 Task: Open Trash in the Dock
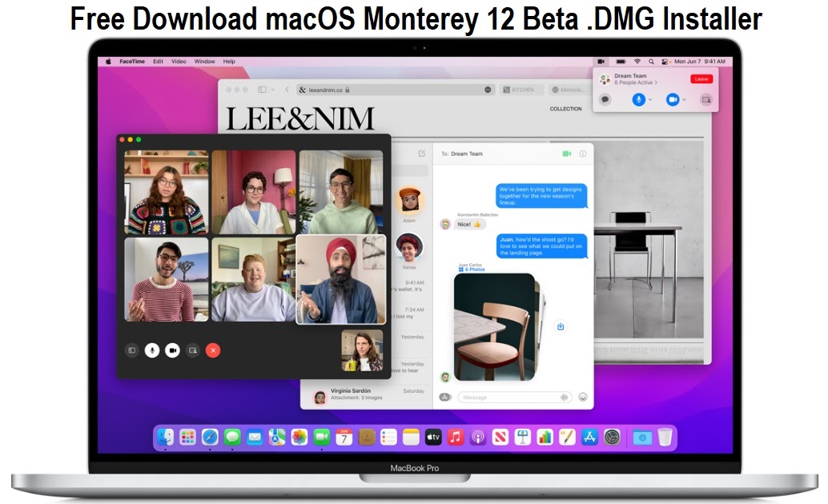665,437
